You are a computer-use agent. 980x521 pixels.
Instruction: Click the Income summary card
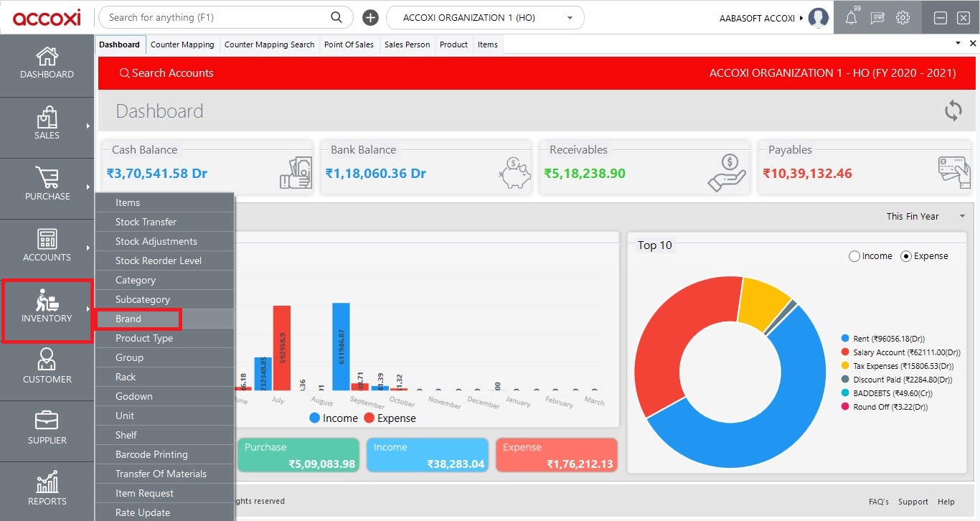(x=428, y=455)
